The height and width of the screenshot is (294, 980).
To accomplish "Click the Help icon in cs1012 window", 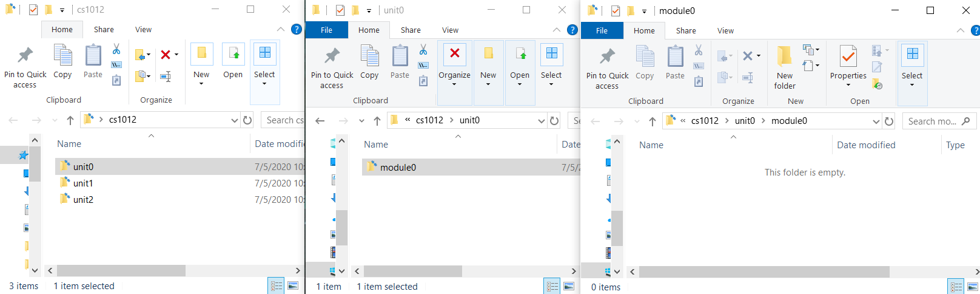I will [x=297, y=29].
